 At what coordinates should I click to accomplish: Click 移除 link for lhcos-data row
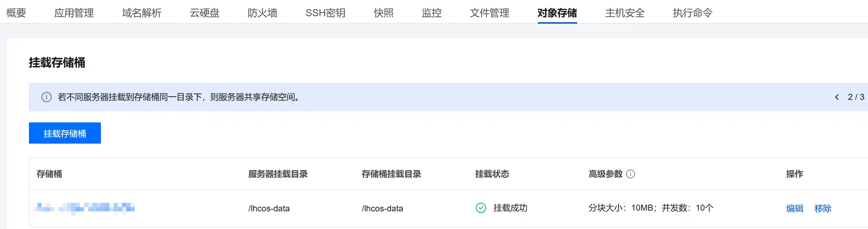tap(823, 208)
